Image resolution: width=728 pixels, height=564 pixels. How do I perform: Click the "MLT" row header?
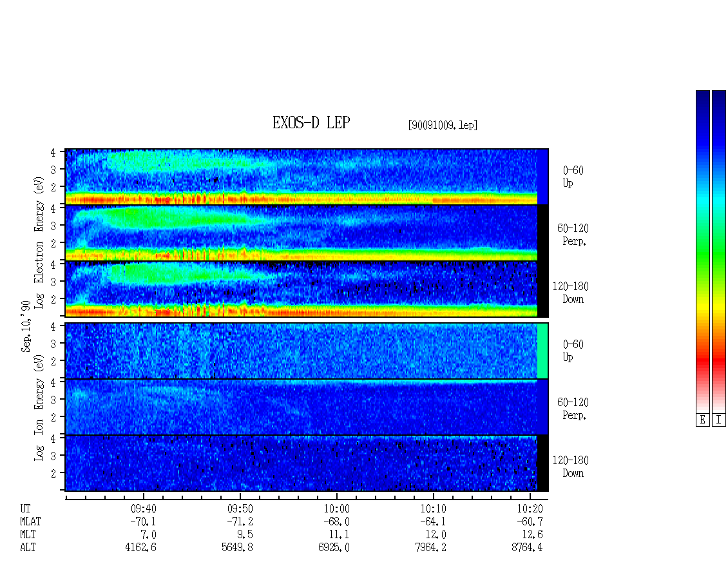(x=28, y=535)
